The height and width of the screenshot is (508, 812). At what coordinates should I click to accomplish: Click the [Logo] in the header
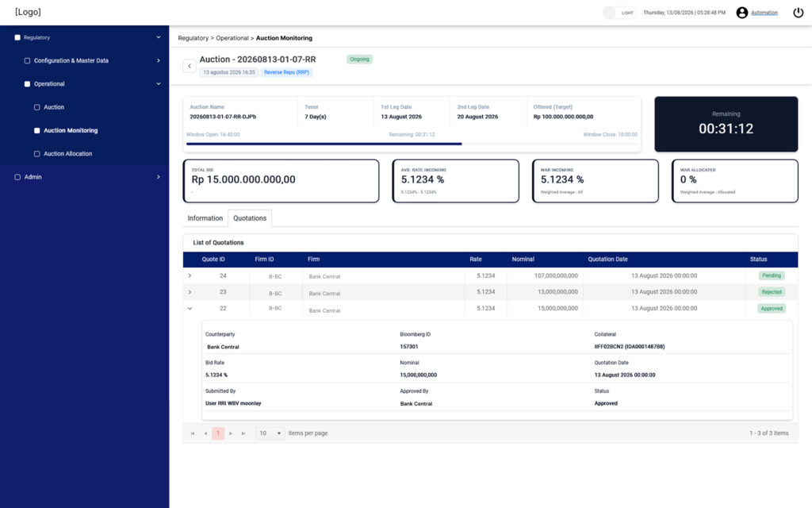click(28, 12)
